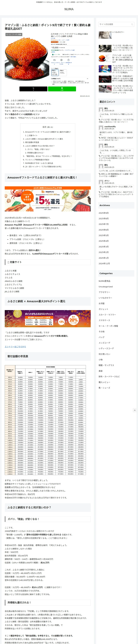Open the 2025年9月 archive
Image resolution: width=138 pixels, height=644 pixels.
[104, 213]
